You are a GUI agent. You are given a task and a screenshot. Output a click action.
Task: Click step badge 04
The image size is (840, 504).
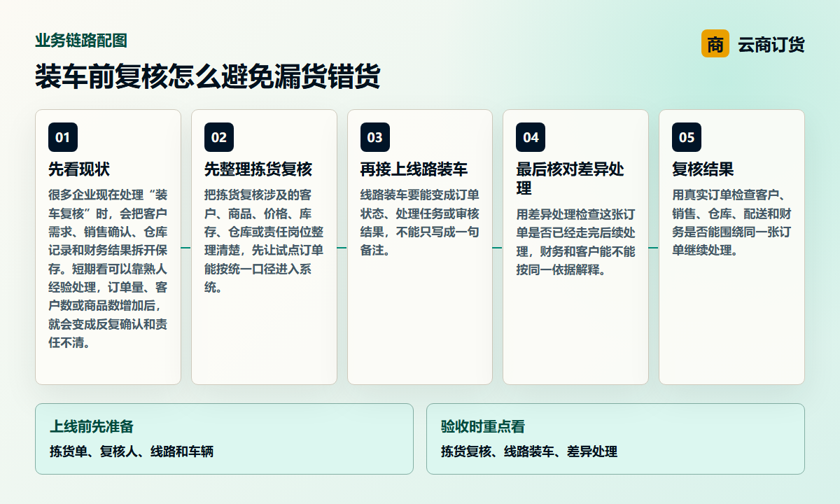tap(531, 137)
